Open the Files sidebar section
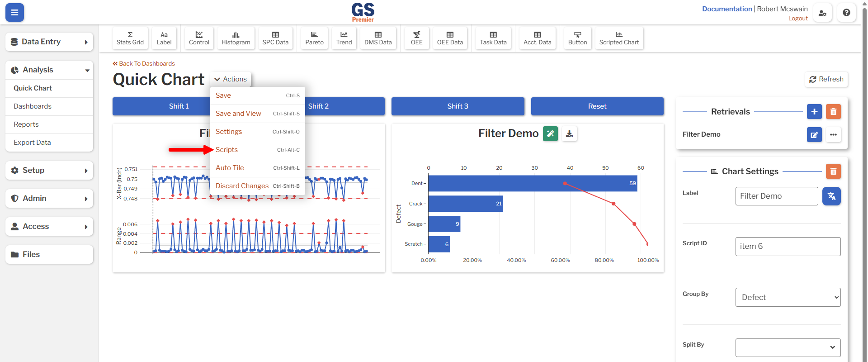868x362 pixels. click(49, 254)
